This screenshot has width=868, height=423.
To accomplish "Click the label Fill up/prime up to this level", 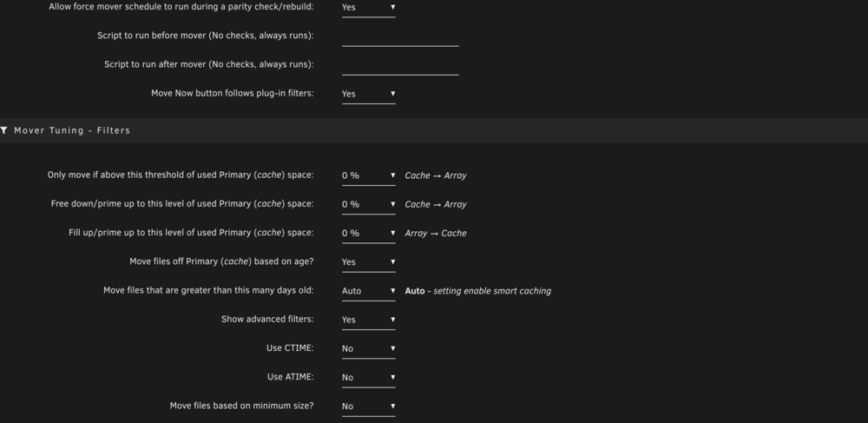I will pyautogui.click(x=191, y=233).
